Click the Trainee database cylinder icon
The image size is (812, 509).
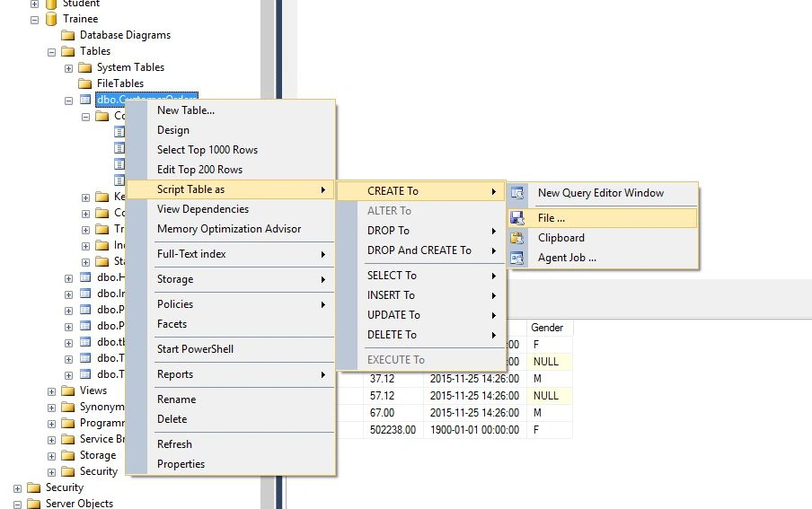[x=51, y=19]
